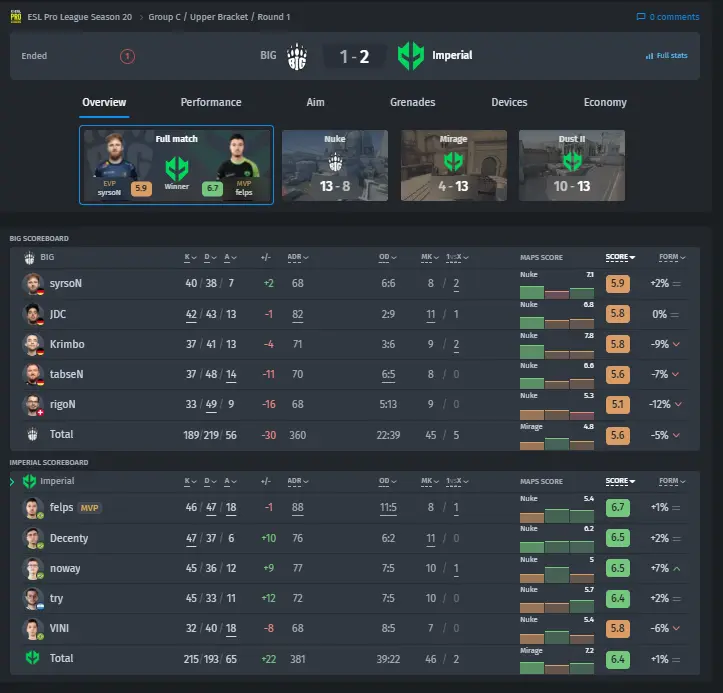The width and height of the screenshot is (723, 693).
Task: Open syrsoN's player name link
Action: click(66, 283)
